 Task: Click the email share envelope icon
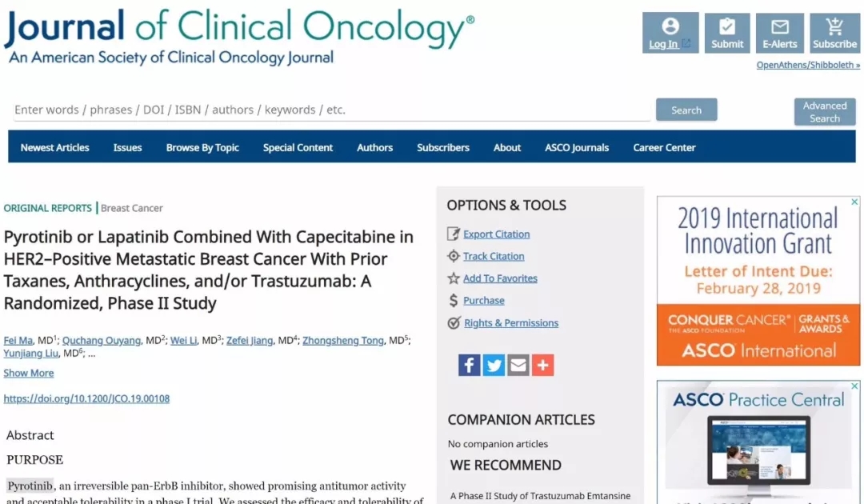pyautogui.click(x=518, y=366)
